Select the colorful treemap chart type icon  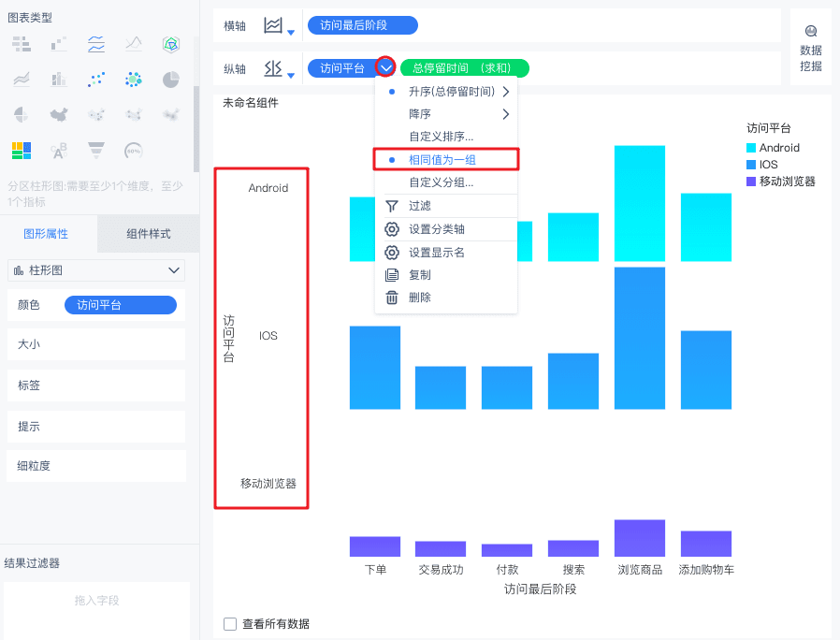22,151
